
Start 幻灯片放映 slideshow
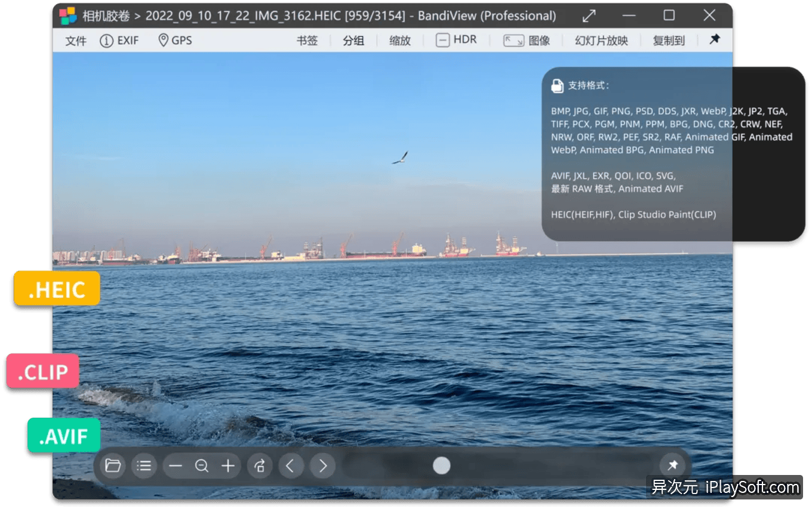[x=601, y=39]
